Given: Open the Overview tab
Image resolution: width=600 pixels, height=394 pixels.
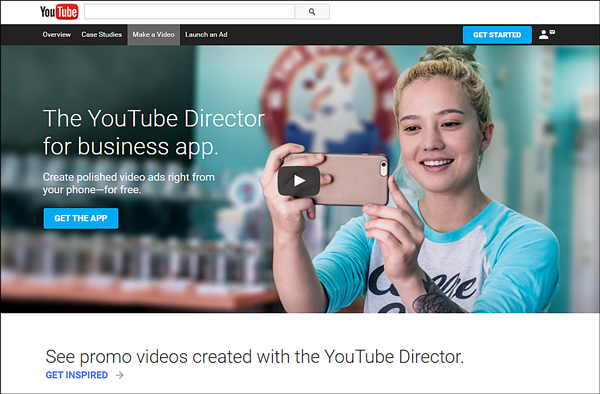Looking at the screenshot, I should click(x=57, y=34).
